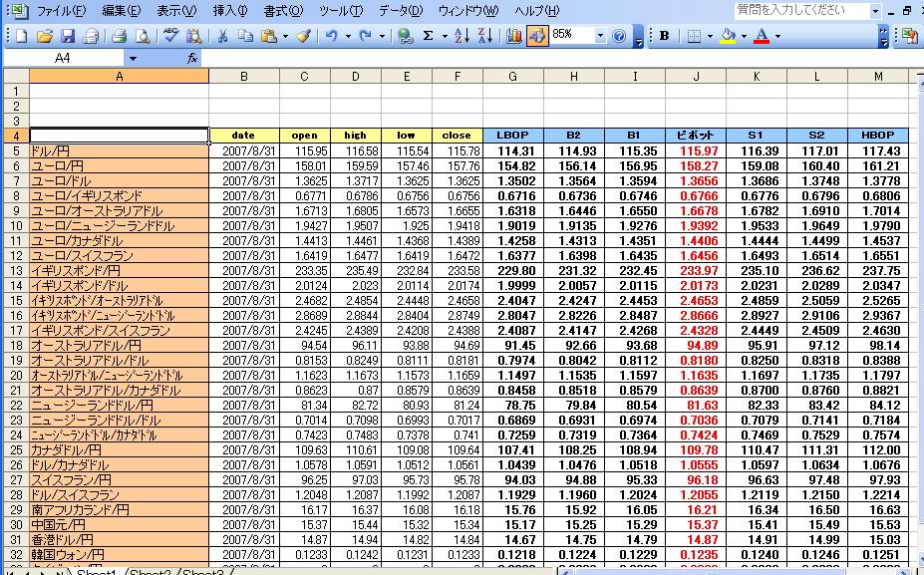Select row 25 header

coord(16,450)
